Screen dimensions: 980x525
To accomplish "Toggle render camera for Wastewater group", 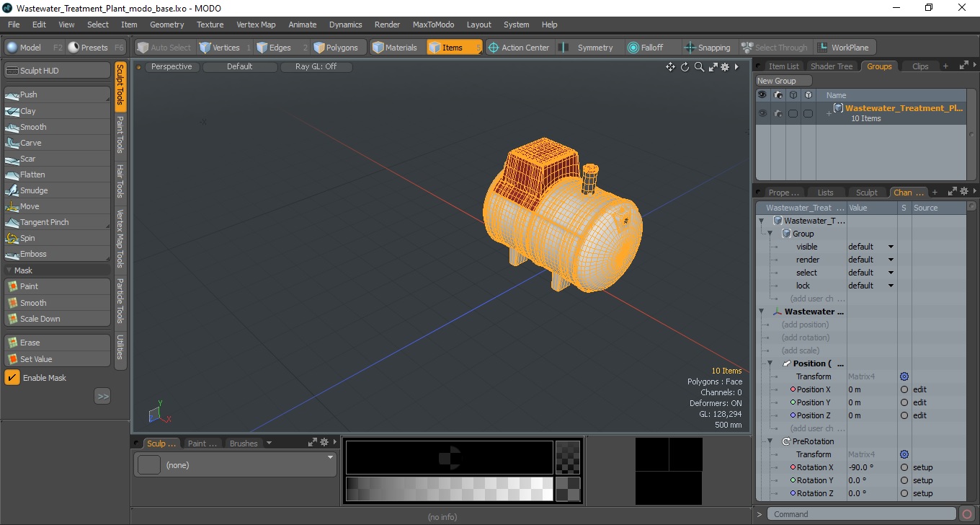I will (x=778, y=113).
